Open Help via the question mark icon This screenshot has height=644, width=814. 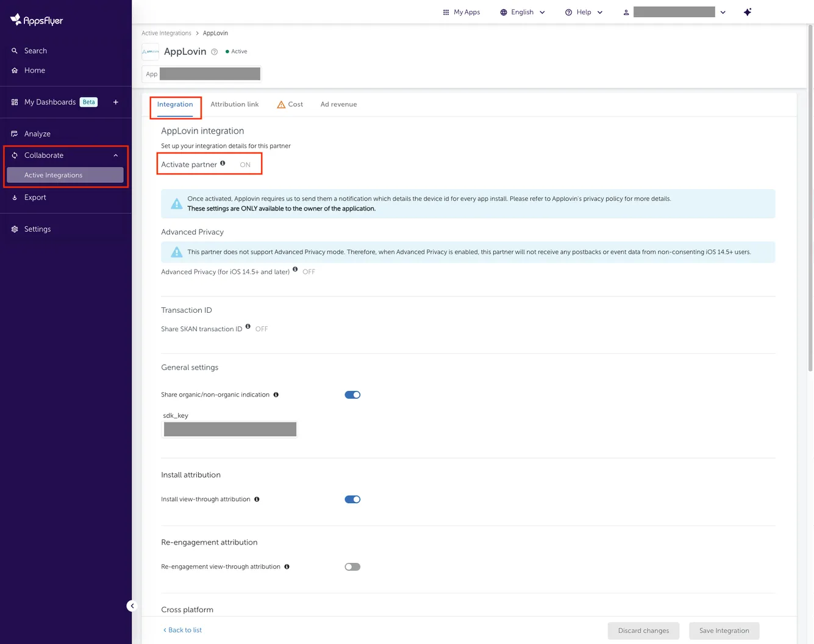point(568,12)
